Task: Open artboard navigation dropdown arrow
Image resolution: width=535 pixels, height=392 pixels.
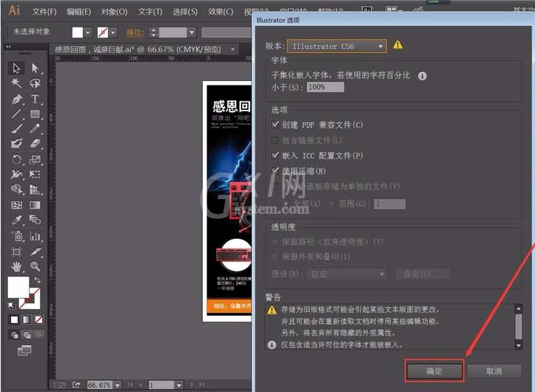Action: click(178, 385)
